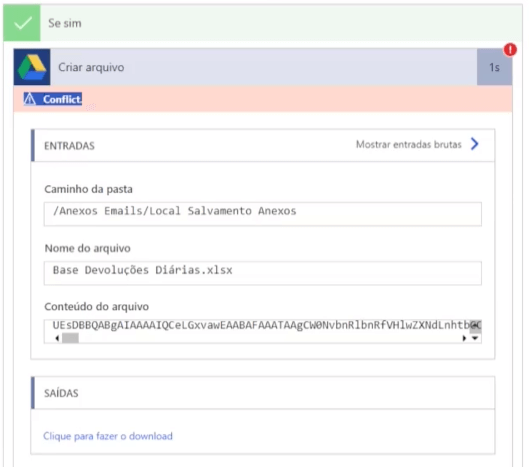Expand Mostrar entradas brutas chevron arrow
Image resolution: width=529 pixels, height=467 pixels.
click(x=474, y=144)
